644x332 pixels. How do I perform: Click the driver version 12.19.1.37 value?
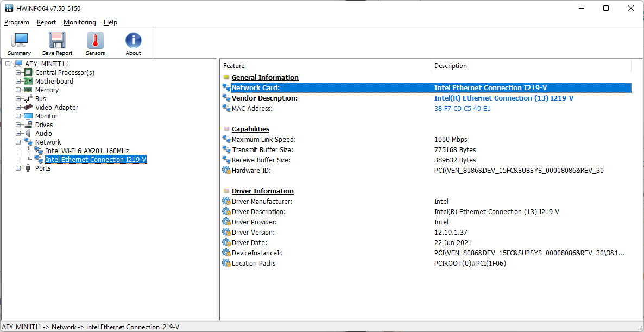451,232
